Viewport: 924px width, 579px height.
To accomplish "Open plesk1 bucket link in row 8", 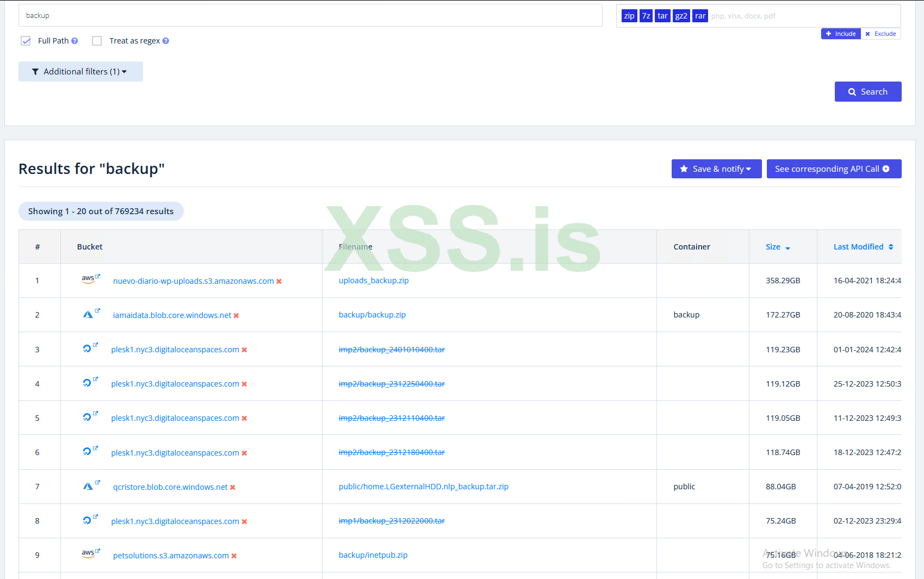I will 175,521.
